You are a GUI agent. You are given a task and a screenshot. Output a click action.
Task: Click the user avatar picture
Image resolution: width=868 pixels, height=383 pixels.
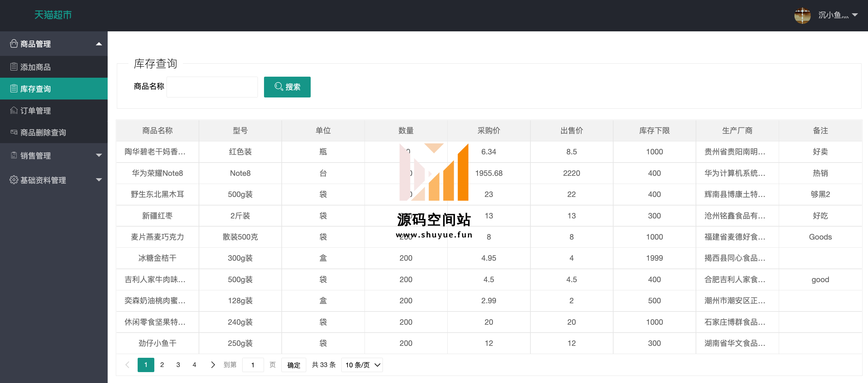(x=802, y=15)
